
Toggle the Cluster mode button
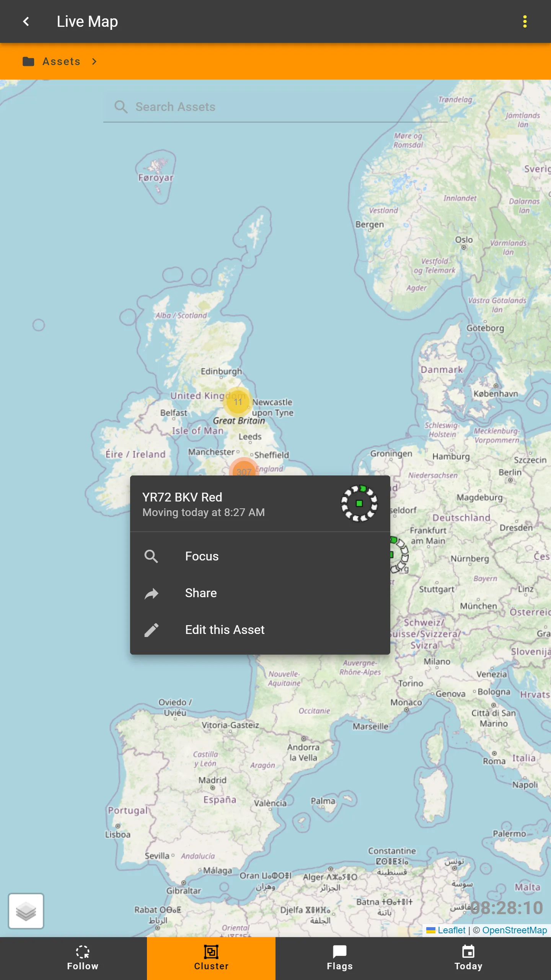pyautogui.click(x=211, y=959)
